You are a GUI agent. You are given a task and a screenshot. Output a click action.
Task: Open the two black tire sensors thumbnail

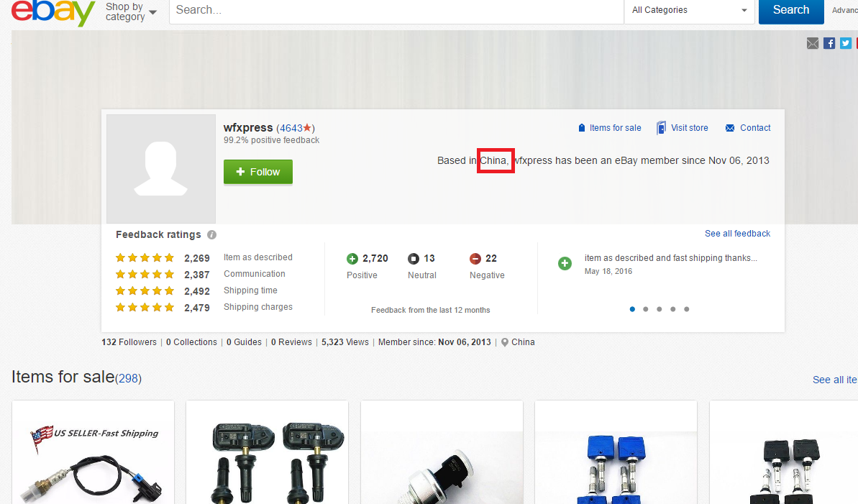(x=267, y=452)
